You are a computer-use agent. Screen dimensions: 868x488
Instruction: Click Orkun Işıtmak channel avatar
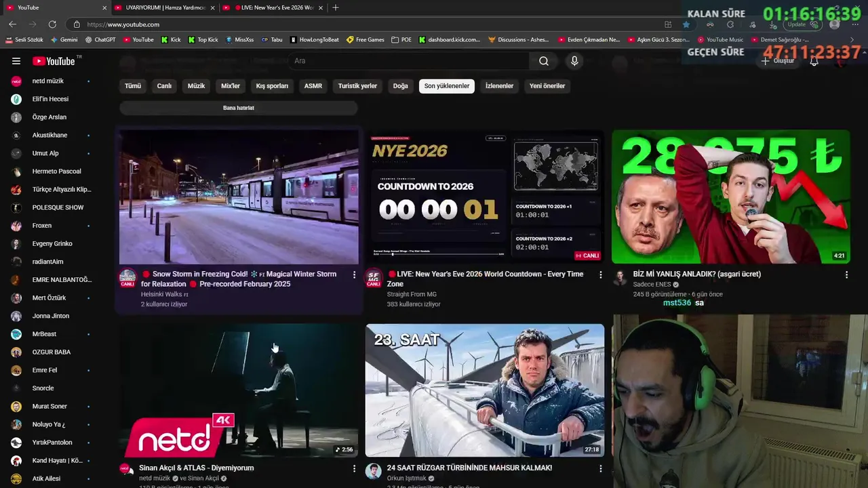[x=374, y=471]
